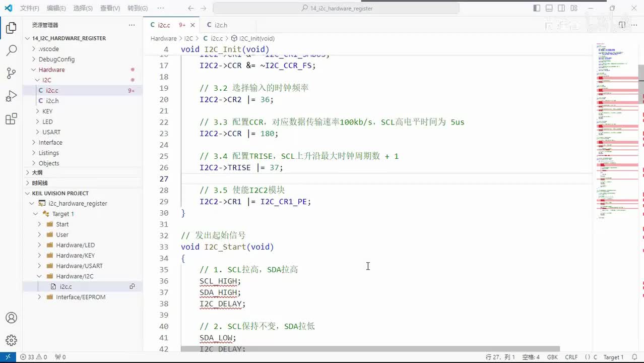Go back with the navigation arrow
The image size is (644, 363).
click(x=190, y=8)
